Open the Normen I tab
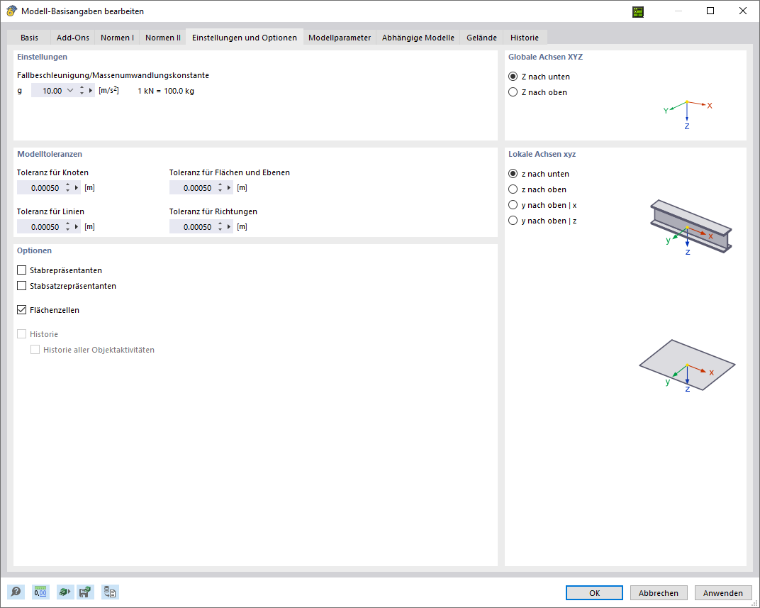 tap(117, 37)
